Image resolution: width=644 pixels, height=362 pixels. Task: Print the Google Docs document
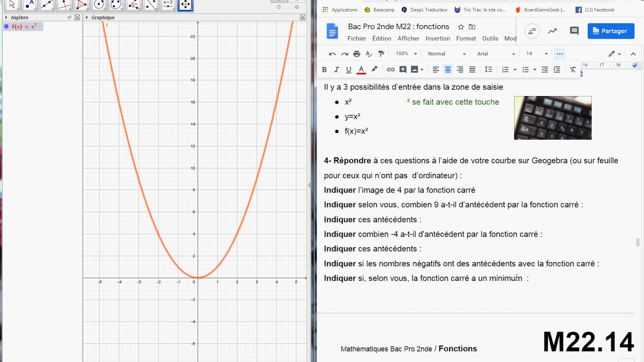[x=357, y=54]
